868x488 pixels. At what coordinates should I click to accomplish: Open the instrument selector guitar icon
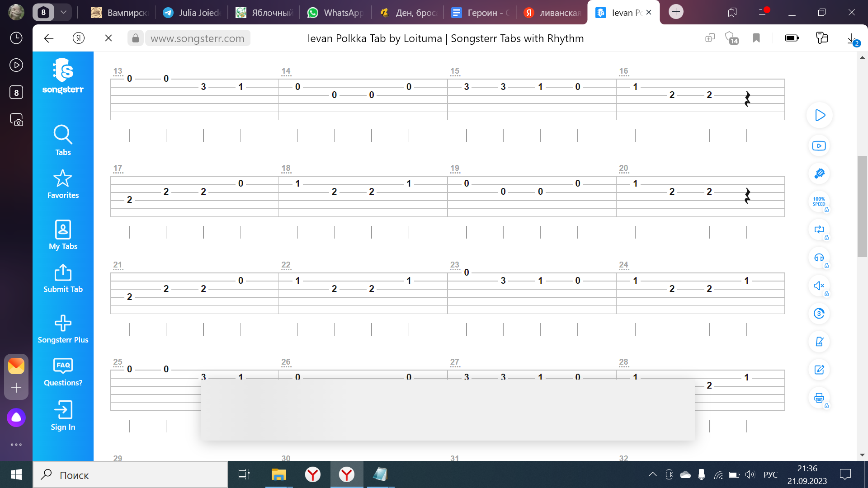[819, 174]
